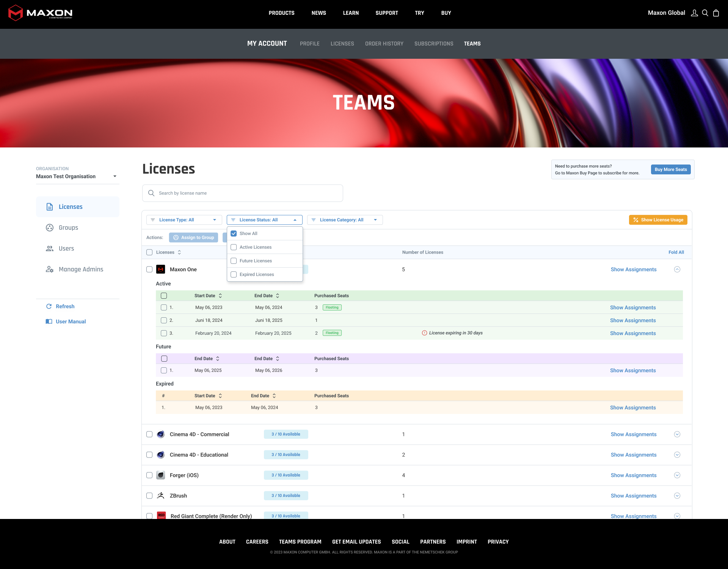
Task: Select active license May 06, 2023 checkbox
Action: click(164, 307)
